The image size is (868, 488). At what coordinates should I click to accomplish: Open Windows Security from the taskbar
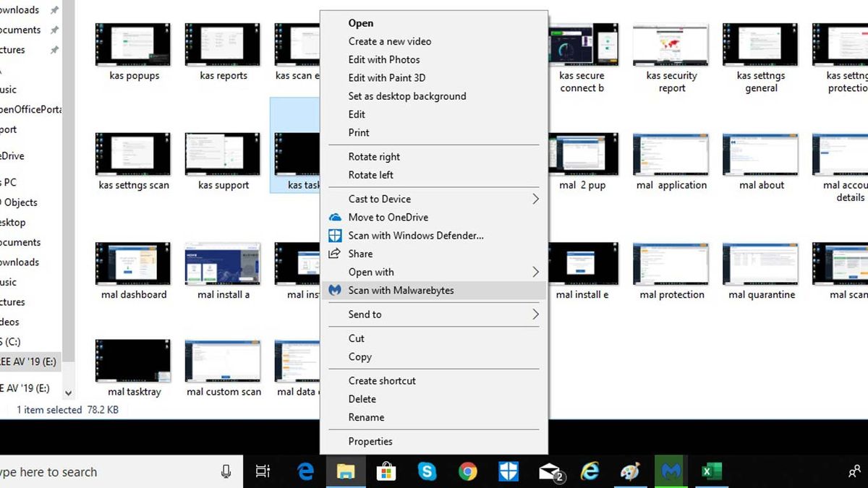(509, 471)
